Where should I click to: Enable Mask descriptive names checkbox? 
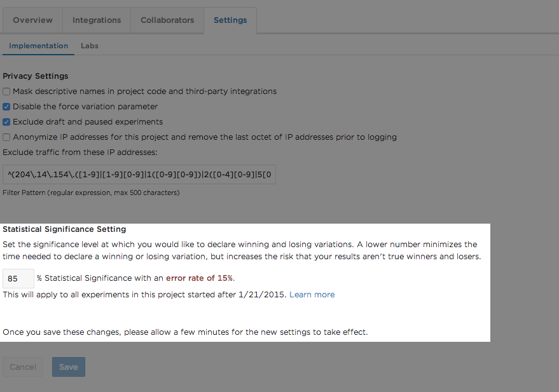click(x=6, y=91)
